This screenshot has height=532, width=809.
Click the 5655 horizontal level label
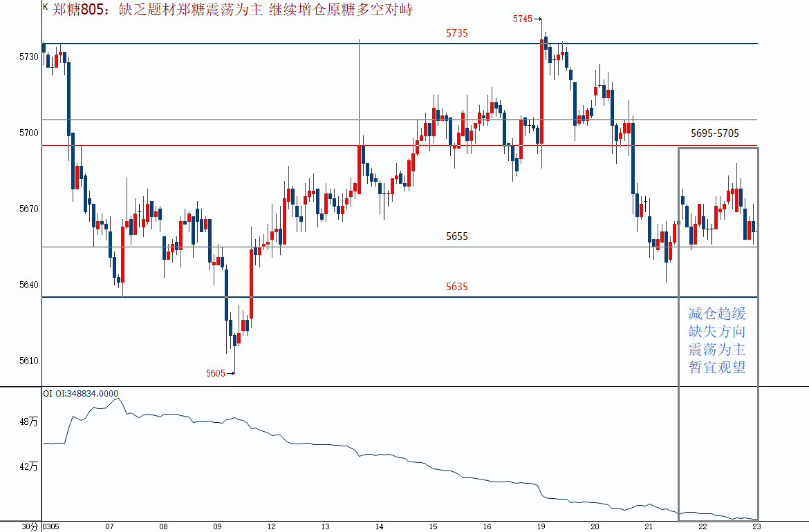[456, 236]
